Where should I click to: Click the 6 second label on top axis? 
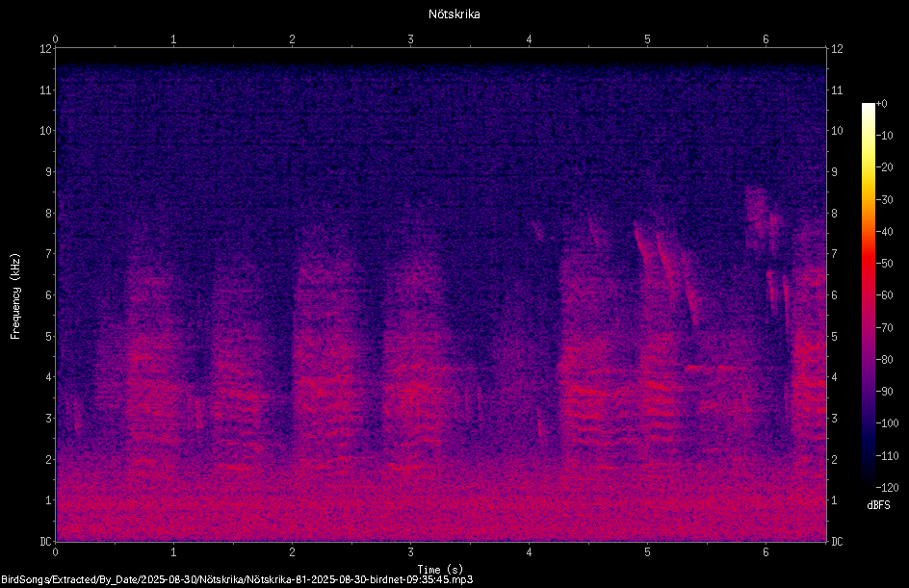[x=766, y=39]
